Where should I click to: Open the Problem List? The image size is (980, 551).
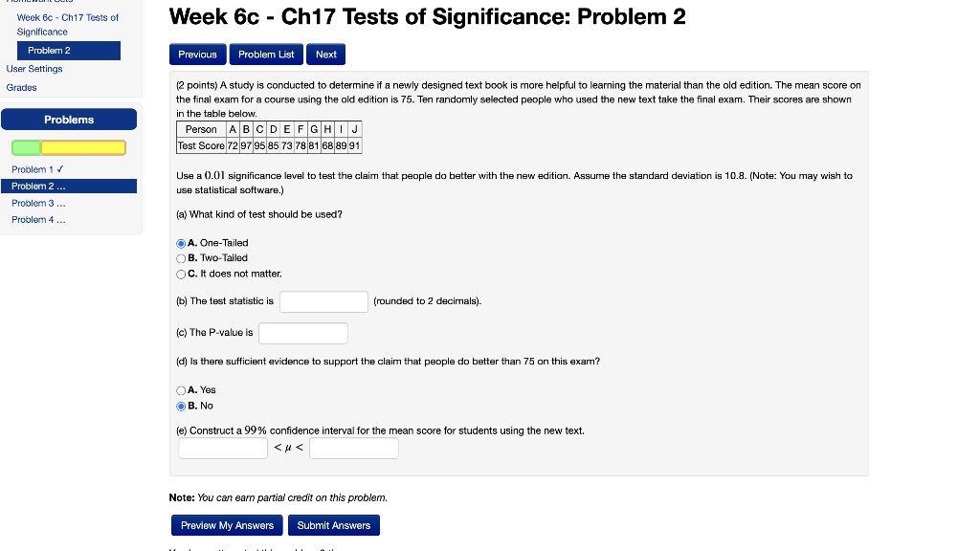coord(265,55)
